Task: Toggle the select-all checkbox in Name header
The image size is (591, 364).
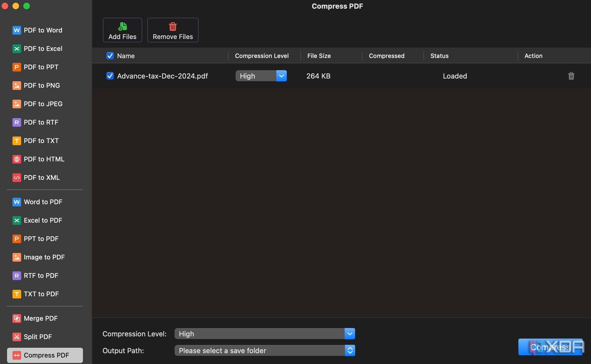Action: [x=110, y=56]
